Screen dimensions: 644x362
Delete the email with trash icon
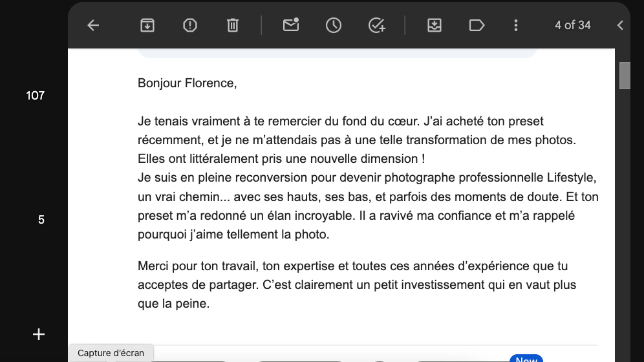click(233, 25)
